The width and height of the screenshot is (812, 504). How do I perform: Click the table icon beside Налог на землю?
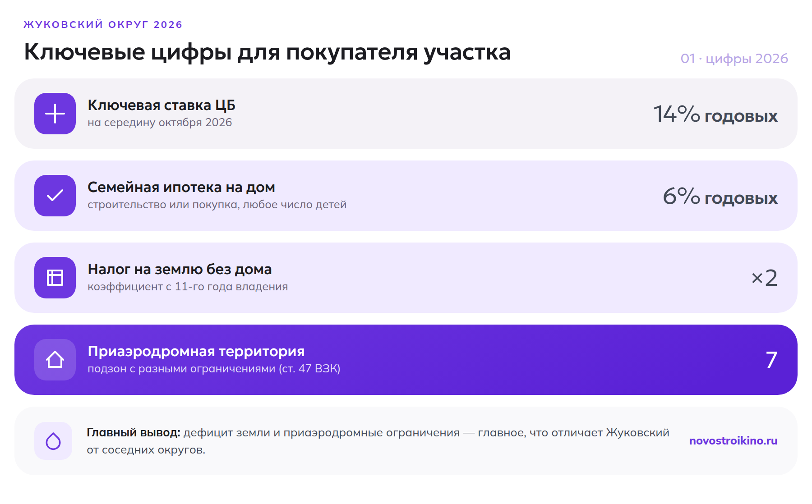(x=55, y=278)
